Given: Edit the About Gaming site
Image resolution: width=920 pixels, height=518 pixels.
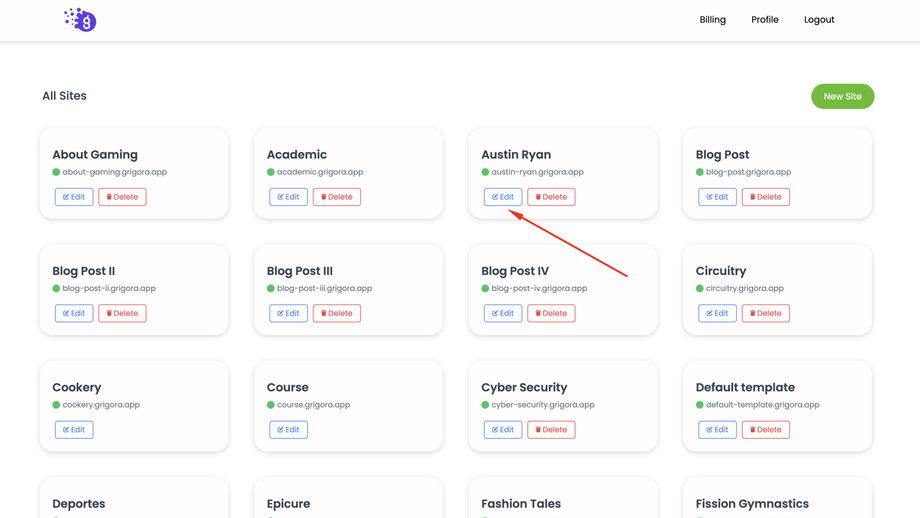Looking at the screenshot, I should pos(74,197).
